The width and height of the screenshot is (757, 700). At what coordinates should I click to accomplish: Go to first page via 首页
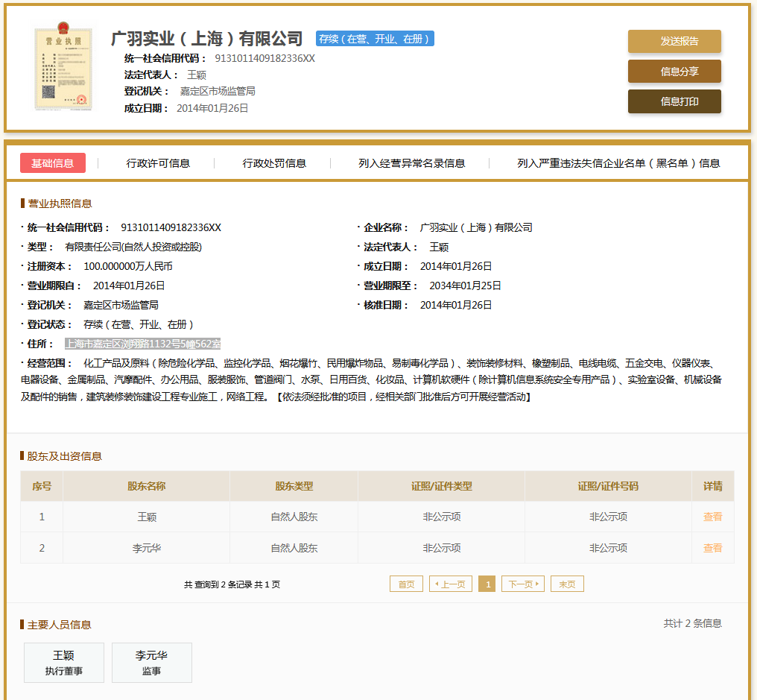coord(406,584)
